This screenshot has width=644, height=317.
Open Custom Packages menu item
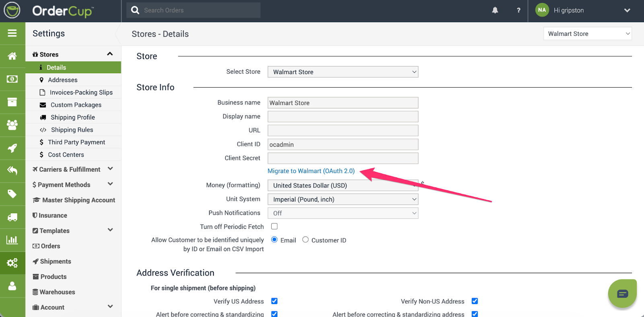point(73,105)
